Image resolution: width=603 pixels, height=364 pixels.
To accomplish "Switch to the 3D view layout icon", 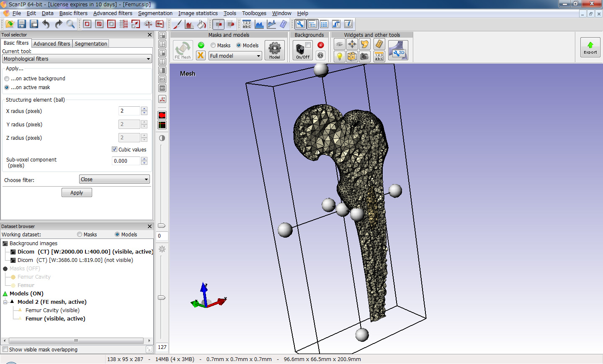I will (162, 88).
